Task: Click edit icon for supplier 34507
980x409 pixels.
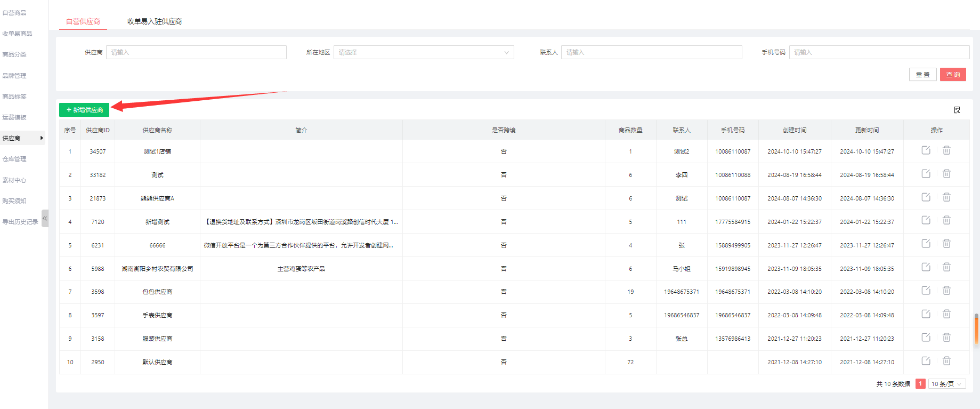Action: [926, 150]
